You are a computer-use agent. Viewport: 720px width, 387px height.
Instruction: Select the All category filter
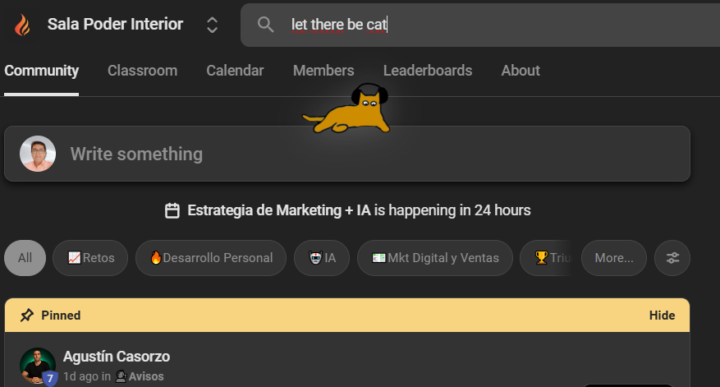point(25,258)
